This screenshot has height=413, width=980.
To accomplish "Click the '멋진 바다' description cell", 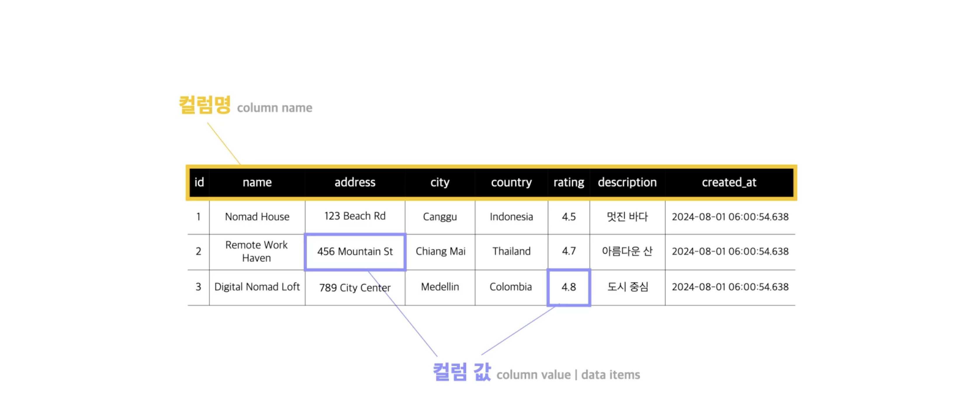I will click(627, 217).
